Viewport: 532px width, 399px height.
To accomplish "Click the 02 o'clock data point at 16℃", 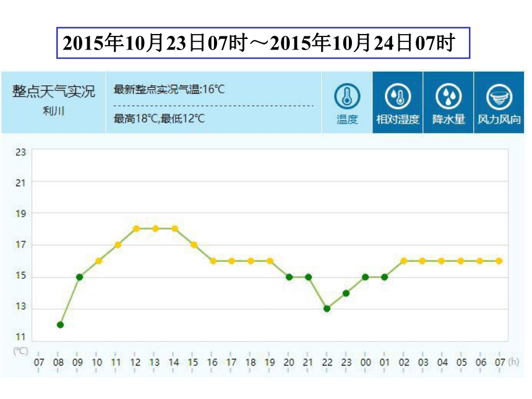I will [404, 261].
